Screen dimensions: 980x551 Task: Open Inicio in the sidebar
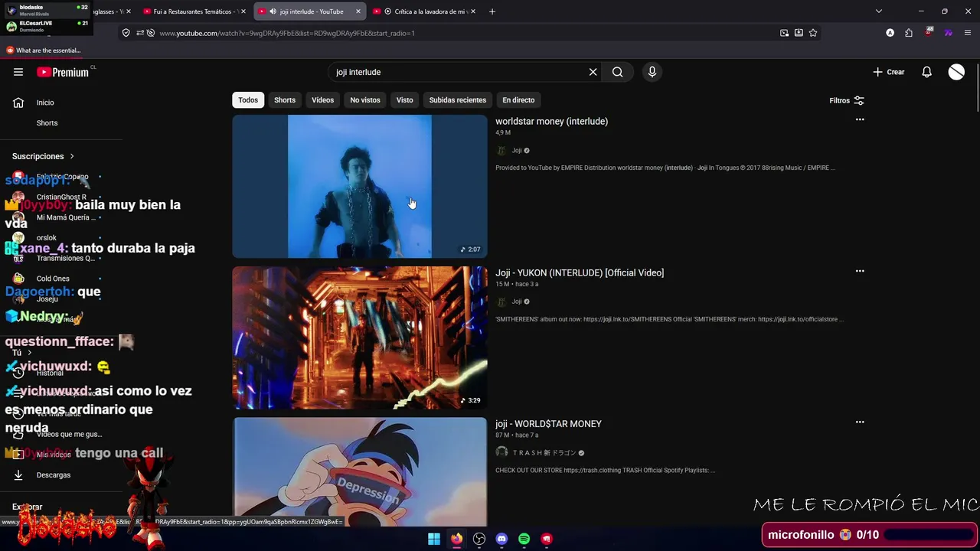[x=45, y=103]
